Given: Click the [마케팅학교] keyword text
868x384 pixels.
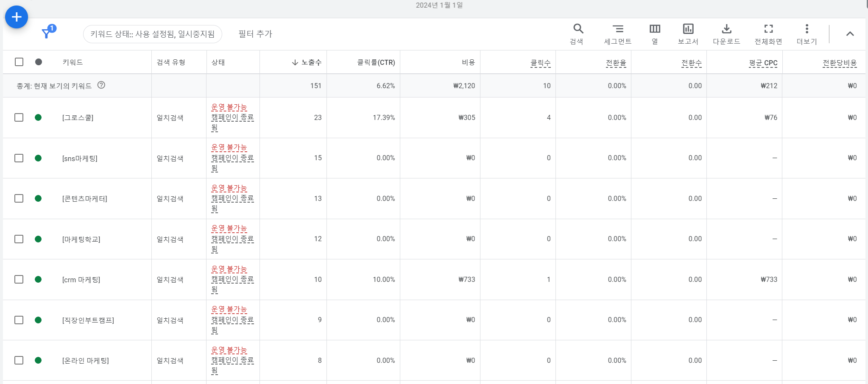Looking at the screenshot, I should 81,239.
